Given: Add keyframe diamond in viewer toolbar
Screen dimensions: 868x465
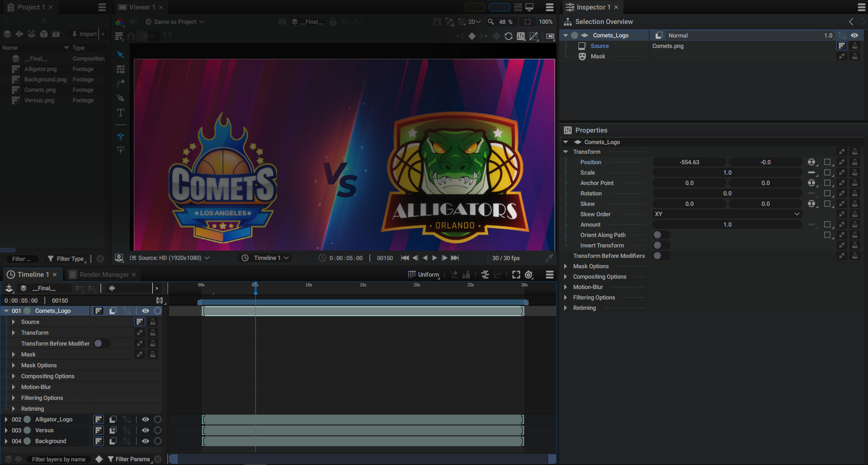Looking at the screenshot, I should pos(472,36).
